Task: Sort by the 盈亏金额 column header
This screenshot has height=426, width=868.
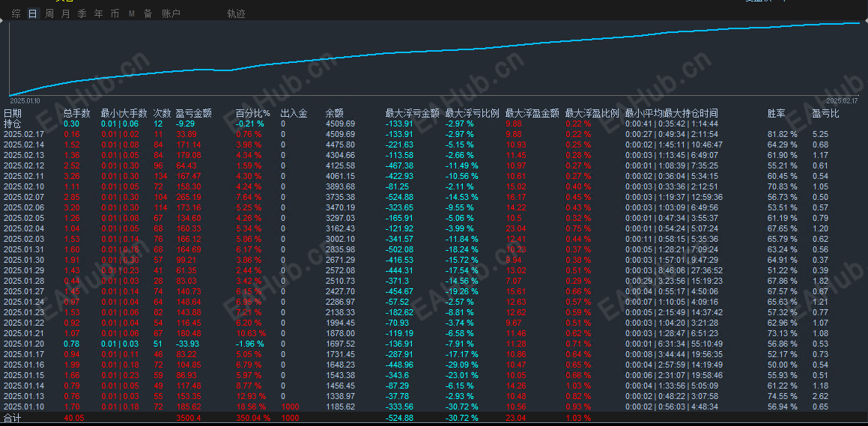Action: (x=194, y=113)
